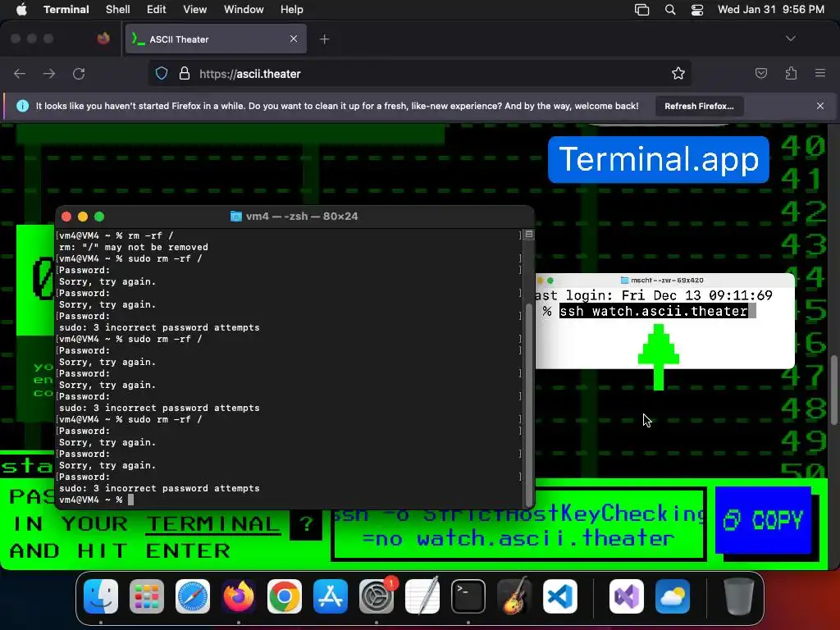Screen dimensions: 840x630
Task: Open Terminal from the Dock
Action: (468, 596)
